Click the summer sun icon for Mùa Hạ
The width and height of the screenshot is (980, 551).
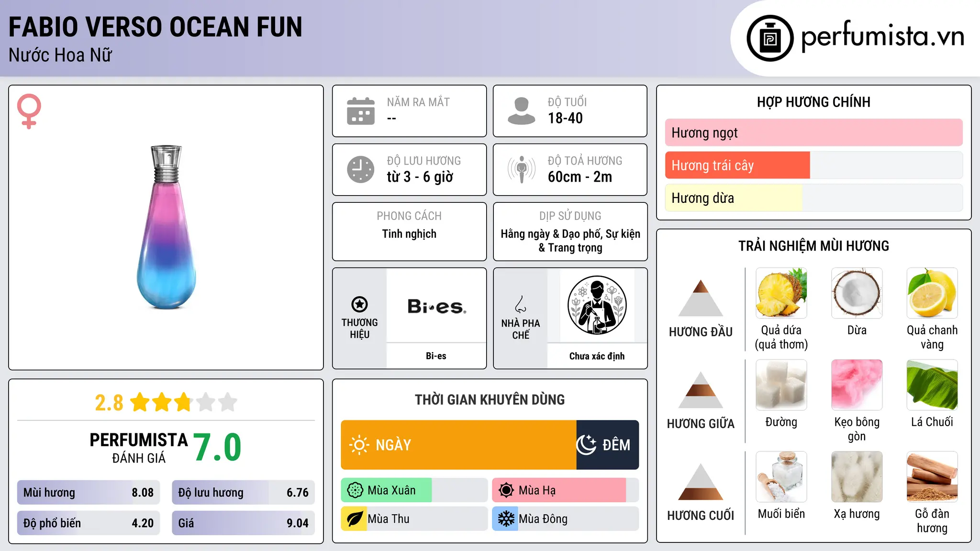click(x=506, y=490)
